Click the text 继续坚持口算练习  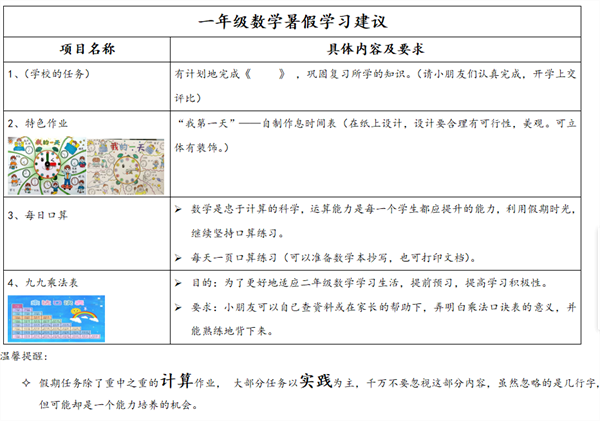coord(238,233)
